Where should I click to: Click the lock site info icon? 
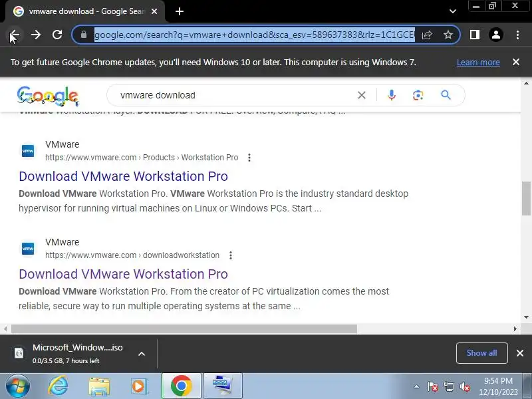click(x=84, y=35)
